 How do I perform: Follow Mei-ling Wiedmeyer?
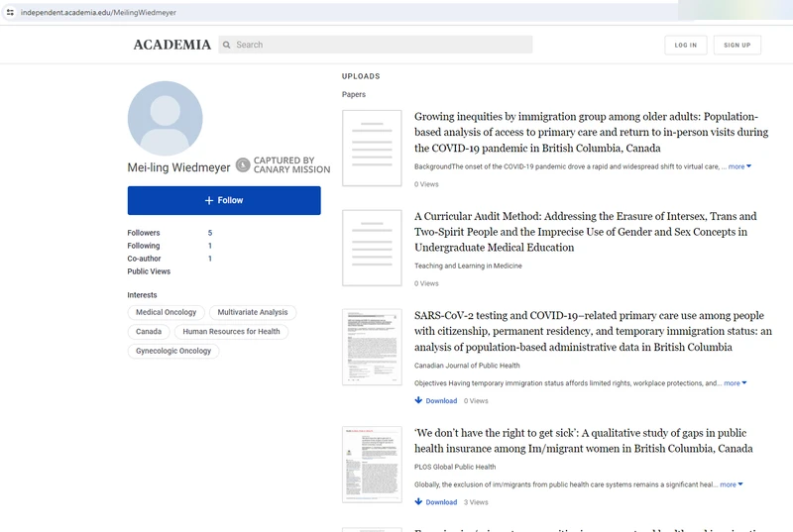pos(224,200)
